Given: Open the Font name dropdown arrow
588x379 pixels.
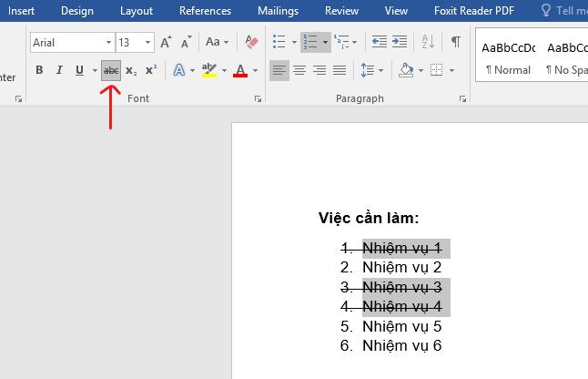Looking at the screenshot, I should [108, 42].
